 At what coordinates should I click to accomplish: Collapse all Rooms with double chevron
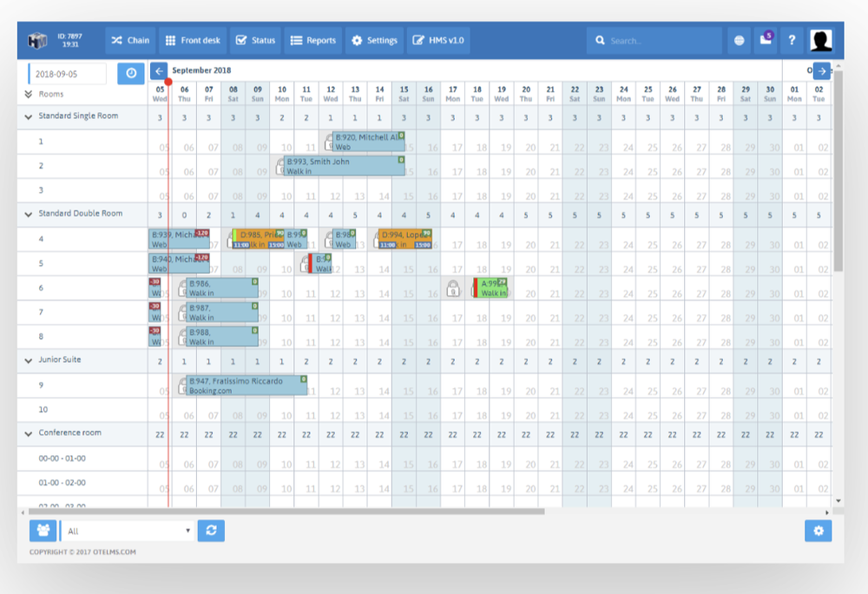(x=29, y=94)
